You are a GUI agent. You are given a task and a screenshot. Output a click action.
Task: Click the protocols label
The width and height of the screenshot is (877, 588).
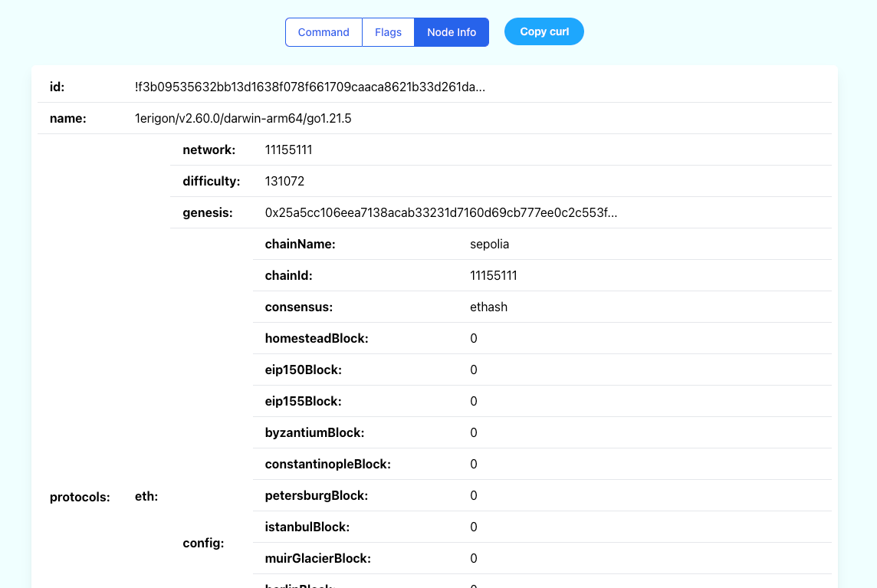coord(80,497)
